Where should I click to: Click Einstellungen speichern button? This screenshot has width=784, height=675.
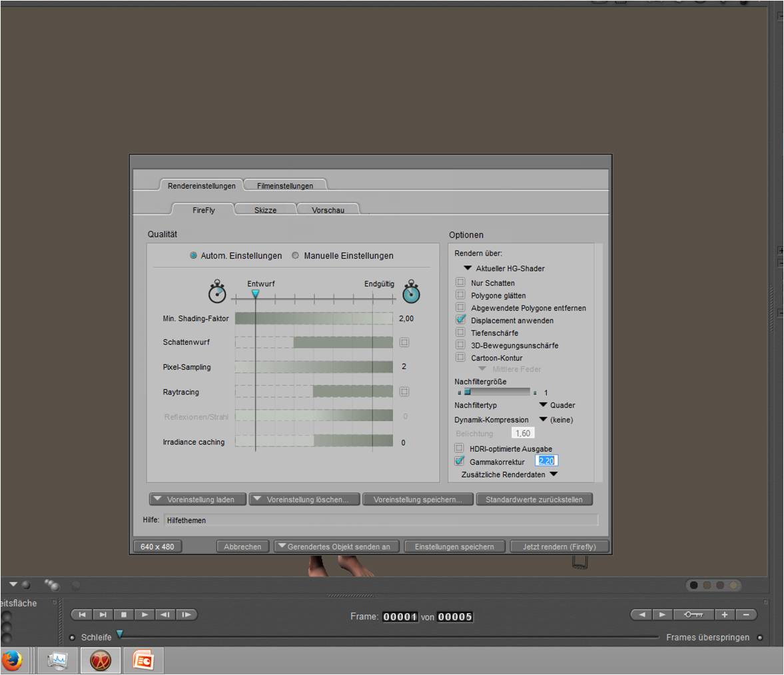[x=454, y=547]
